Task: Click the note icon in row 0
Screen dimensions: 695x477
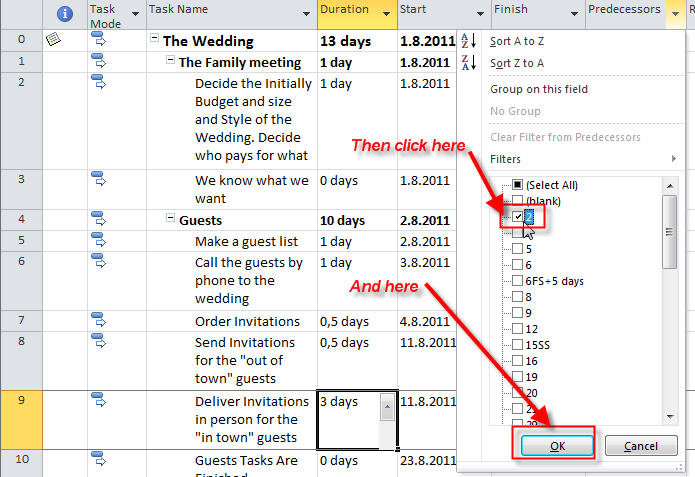Action: [53, 40]
